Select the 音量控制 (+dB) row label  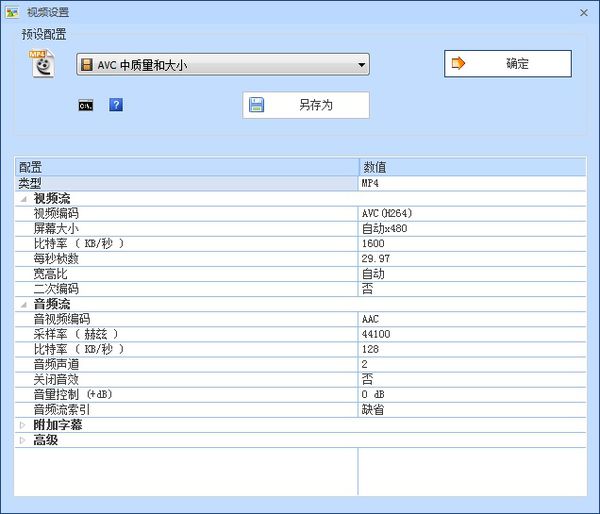coord(73,395)
